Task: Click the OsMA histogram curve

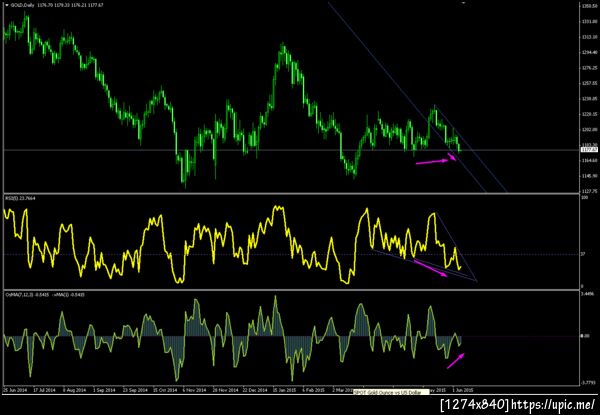Action: (x=230, y=337)
